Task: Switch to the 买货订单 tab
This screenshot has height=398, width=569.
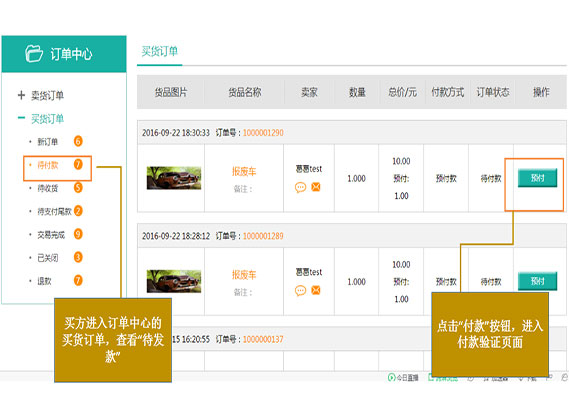Action: tap(159, 52)
